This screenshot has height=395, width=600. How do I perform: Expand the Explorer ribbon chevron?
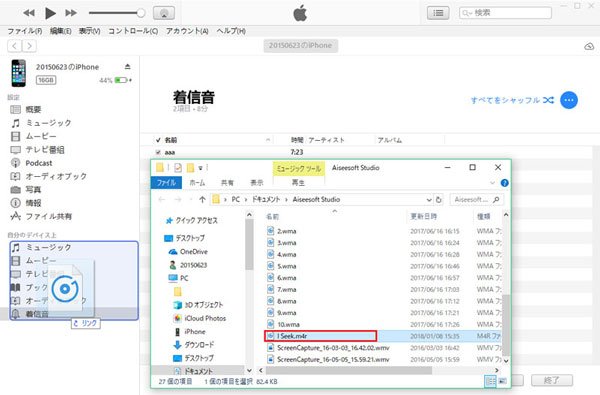click(x=492, y=183)
